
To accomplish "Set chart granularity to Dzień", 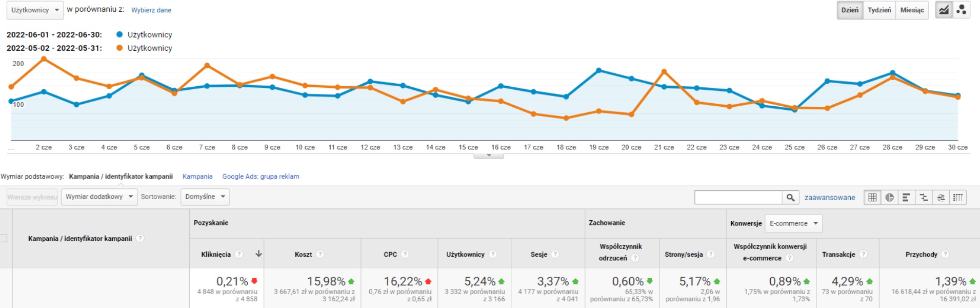I will point(850,10).
